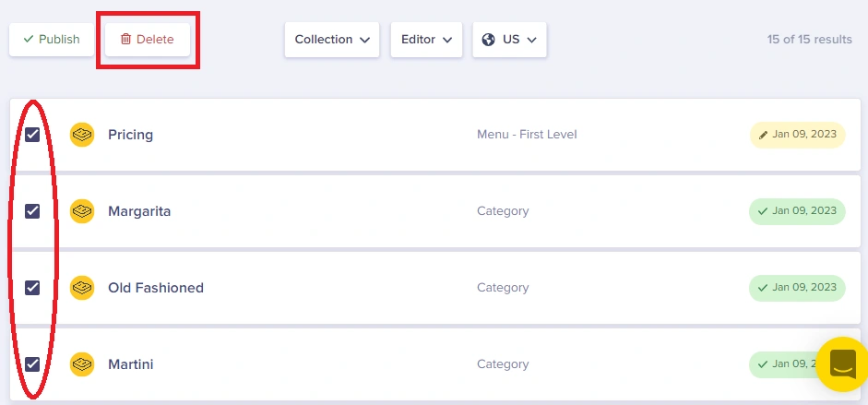Click the globe icon beside US
The height and width of the screenshot is (405, 868).
[488, 40]
